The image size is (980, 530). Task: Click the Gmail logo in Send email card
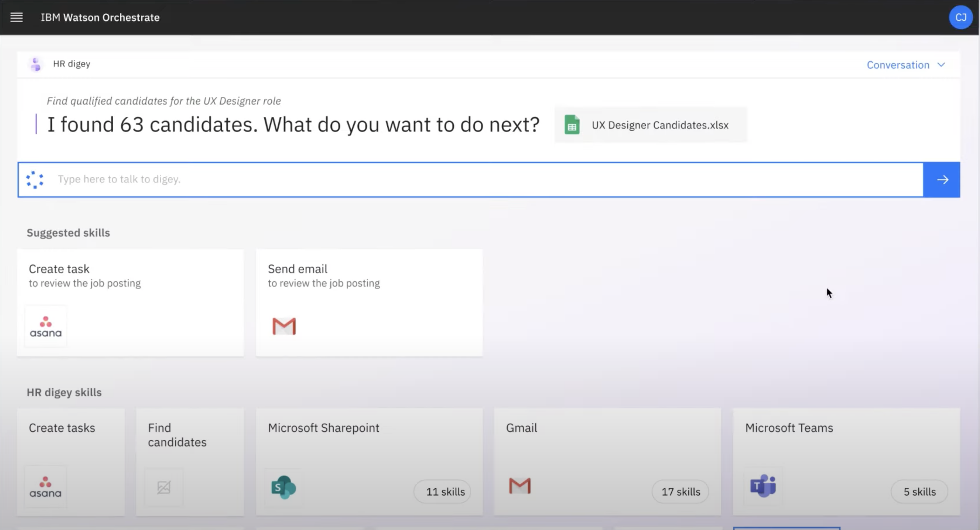tap(284, 326)
